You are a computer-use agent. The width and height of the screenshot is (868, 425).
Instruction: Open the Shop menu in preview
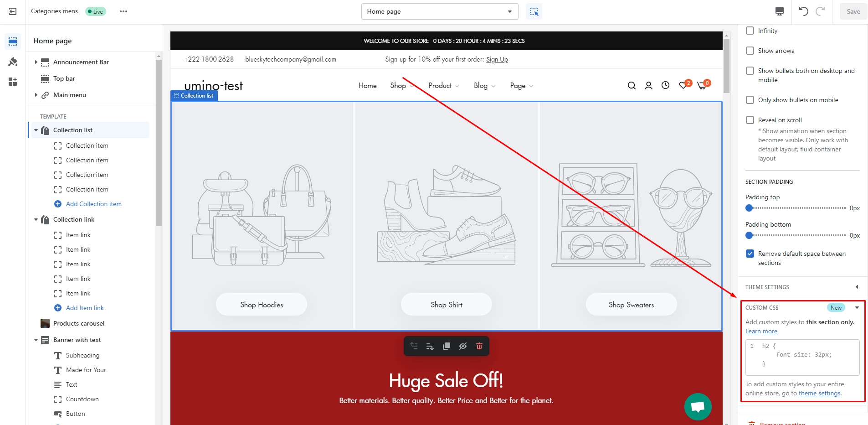398,86
